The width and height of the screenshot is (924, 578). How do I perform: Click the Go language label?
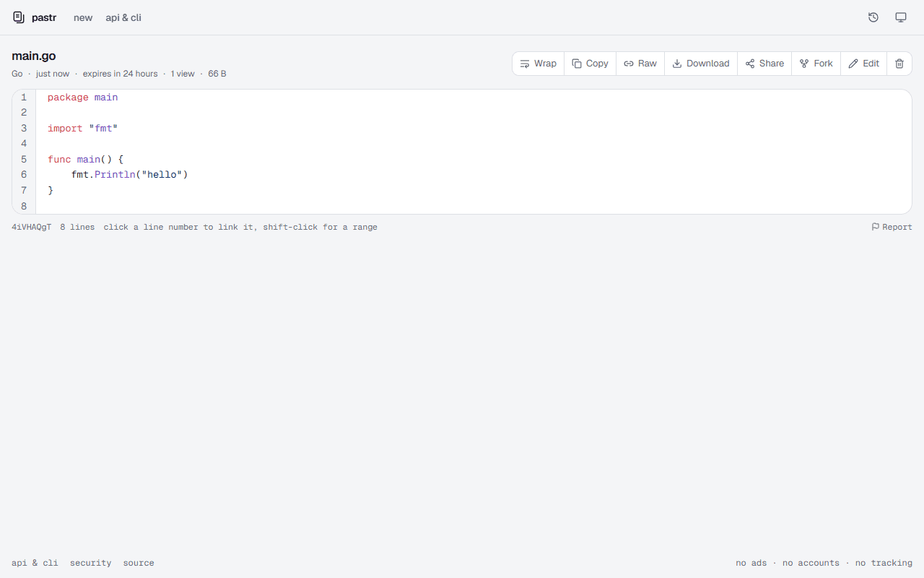pos(17,74)
